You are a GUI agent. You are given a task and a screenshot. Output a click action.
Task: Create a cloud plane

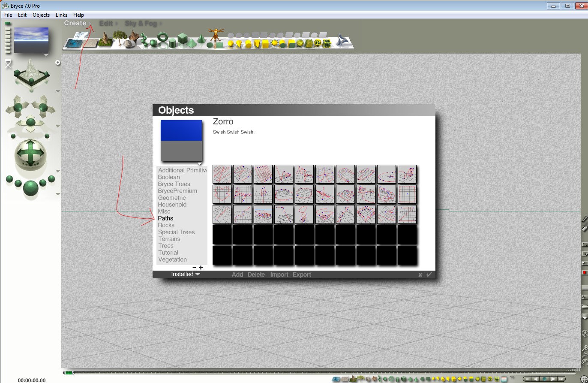coord(81,36)
